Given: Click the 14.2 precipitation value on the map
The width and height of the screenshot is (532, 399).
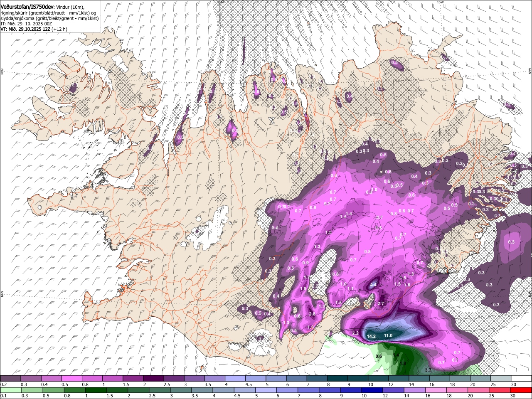Looking at the screenshot, I should [371, 336].
